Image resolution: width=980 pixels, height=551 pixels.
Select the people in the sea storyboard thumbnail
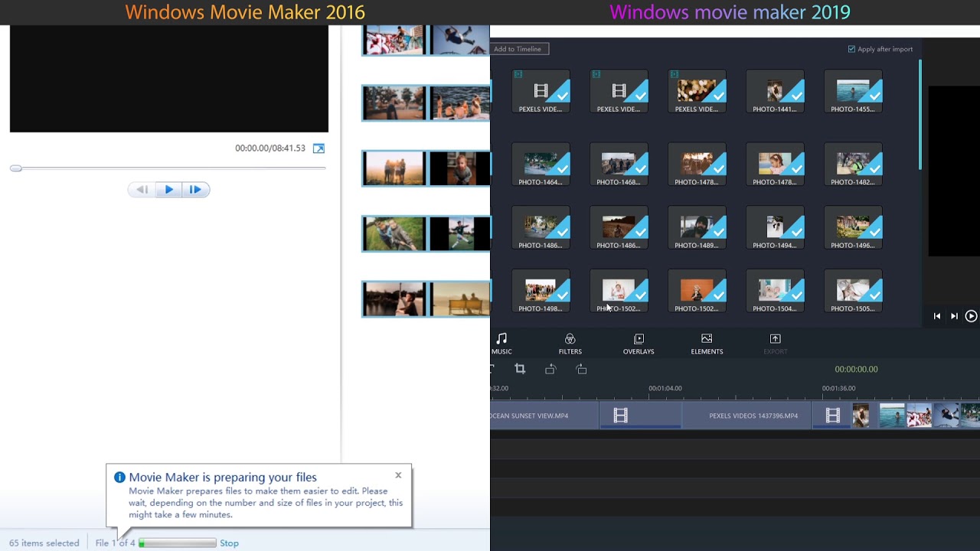pyautogui.click(x=459, y=103)
